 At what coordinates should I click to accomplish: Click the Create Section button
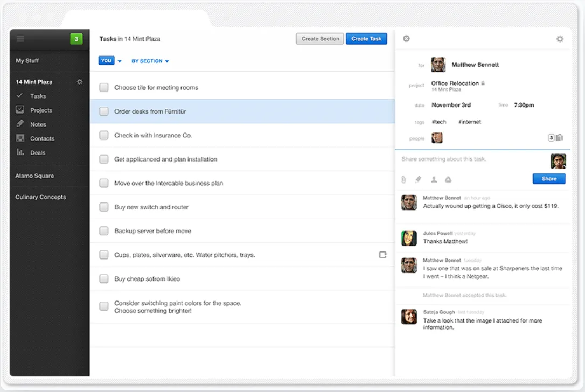320,39
